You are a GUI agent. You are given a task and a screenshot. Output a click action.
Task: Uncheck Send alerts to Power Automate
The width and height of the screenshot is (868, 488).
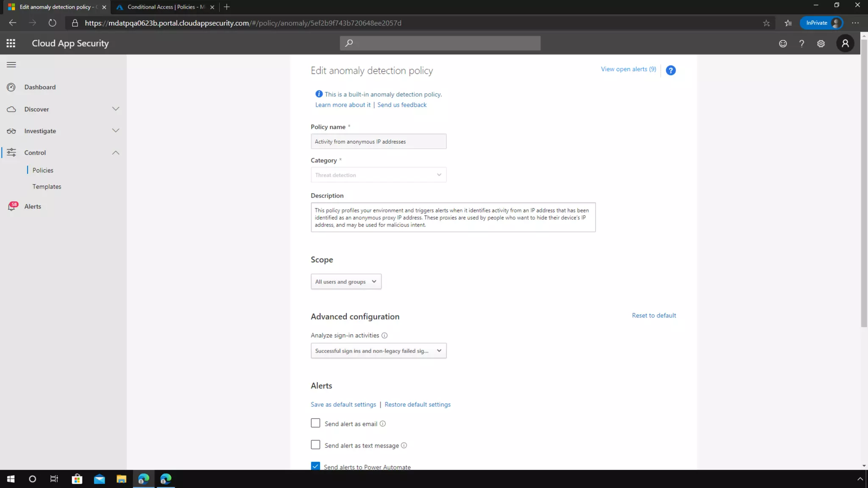click(315, 466)
